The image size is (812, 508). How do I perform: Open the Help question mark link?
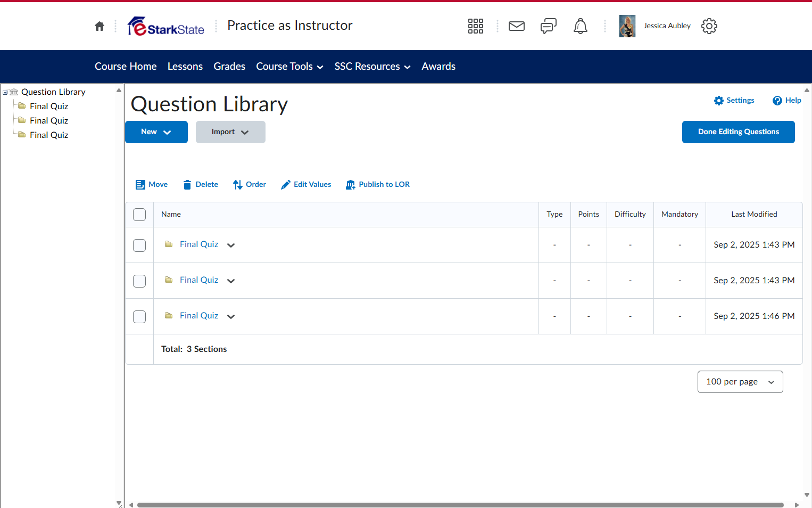pyautogui.click(x=786, y=100)
